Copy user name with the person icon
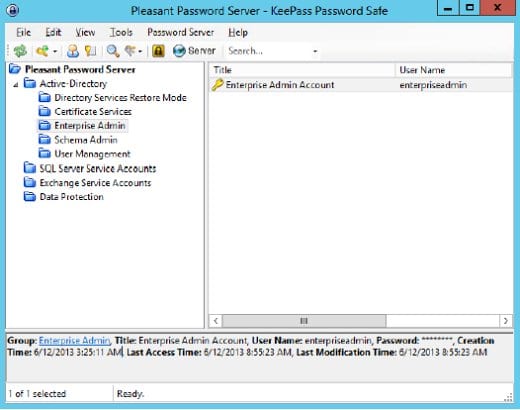Screen dimensions: 520x410 tap(73, 51)
